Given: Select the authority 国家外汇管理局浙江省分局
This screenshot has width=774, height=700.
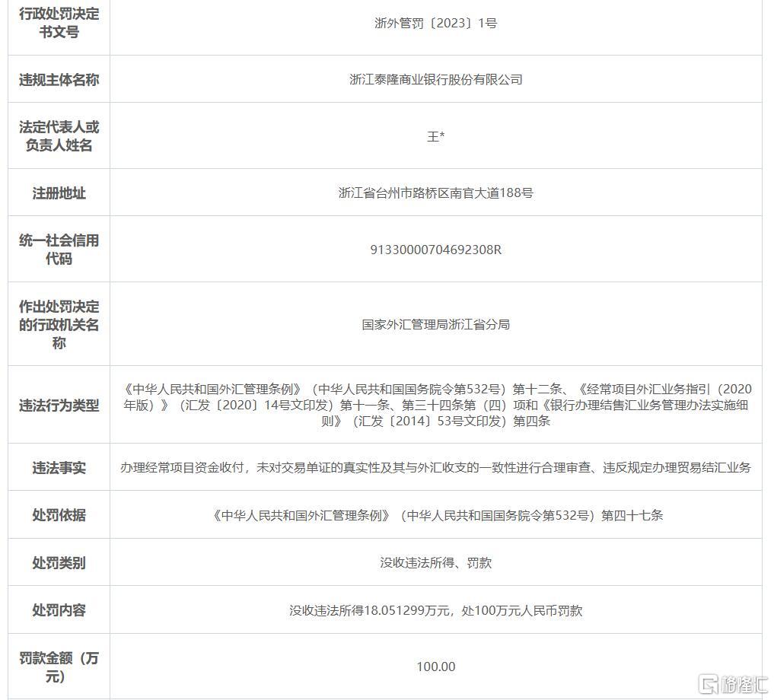Looking at the screenshot, I should pyautogui.click(x=435, y=324).
